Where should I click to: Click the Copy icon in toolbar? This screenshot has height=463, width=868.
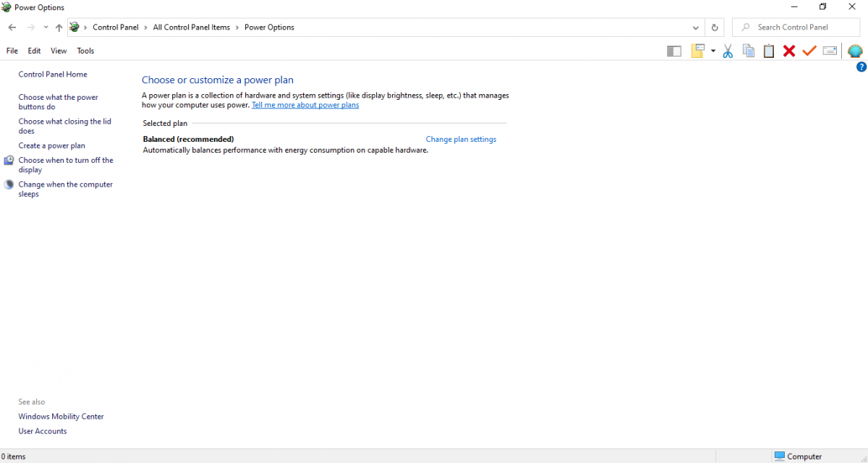[749, 51]
